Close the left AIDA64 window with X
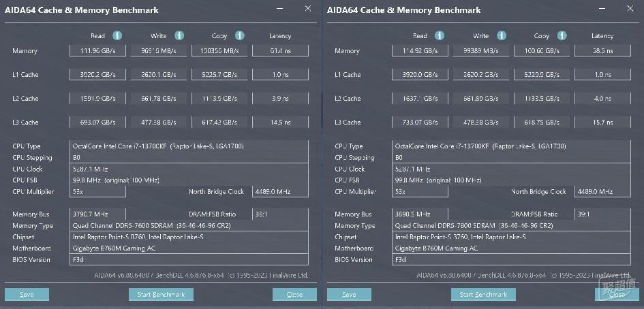This screenshot has width=644, height=309. [307, 8]
